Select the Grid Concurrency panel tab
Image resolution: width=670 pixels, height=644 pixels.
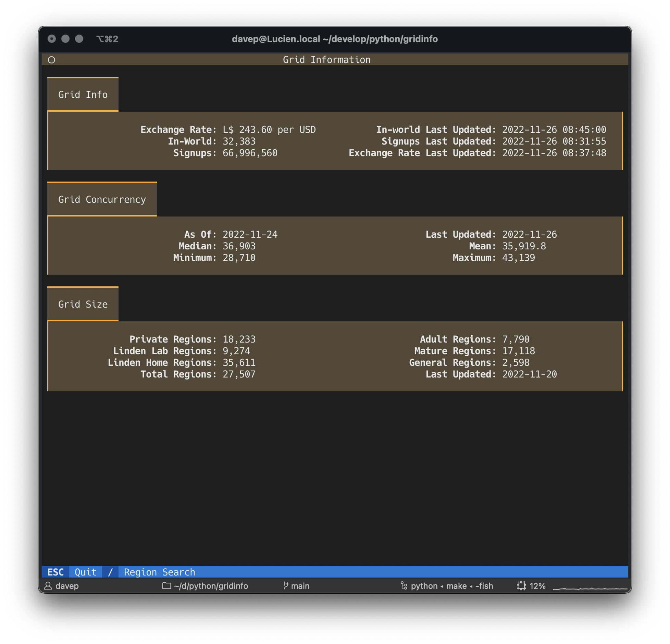[102, 199]
